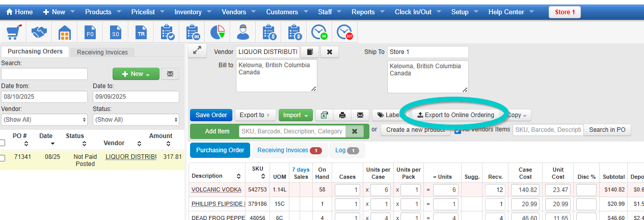Click the staff person icon

tap(243, 33)
